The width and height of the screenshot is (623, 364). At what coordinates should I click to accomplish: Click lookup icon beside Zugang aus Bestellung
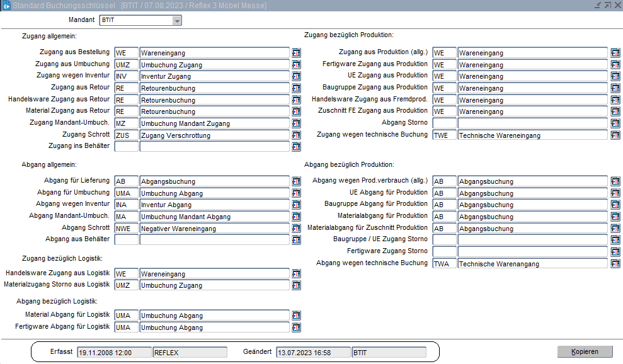[296, 53]
